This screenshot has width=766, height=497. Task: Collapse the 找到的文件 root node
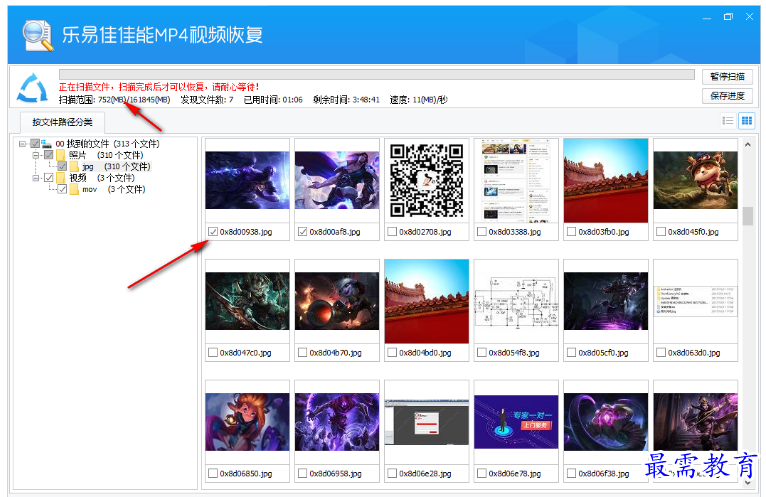(22, 144)
